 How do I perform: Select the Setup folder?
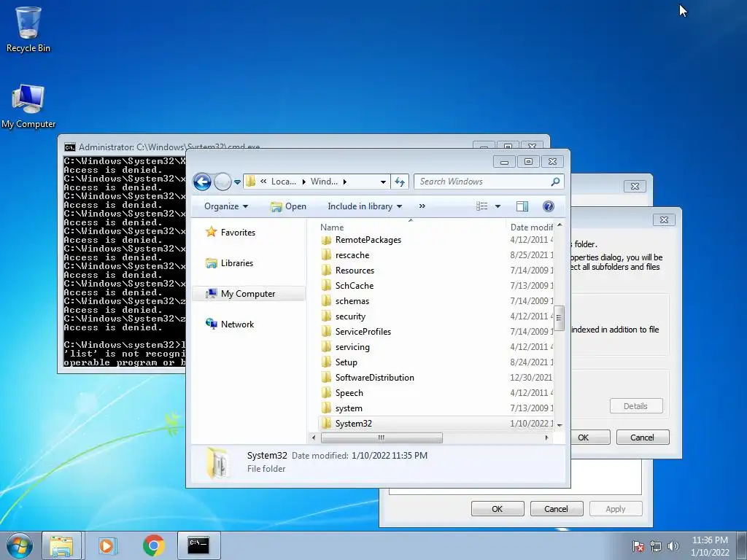coord(347,362)
